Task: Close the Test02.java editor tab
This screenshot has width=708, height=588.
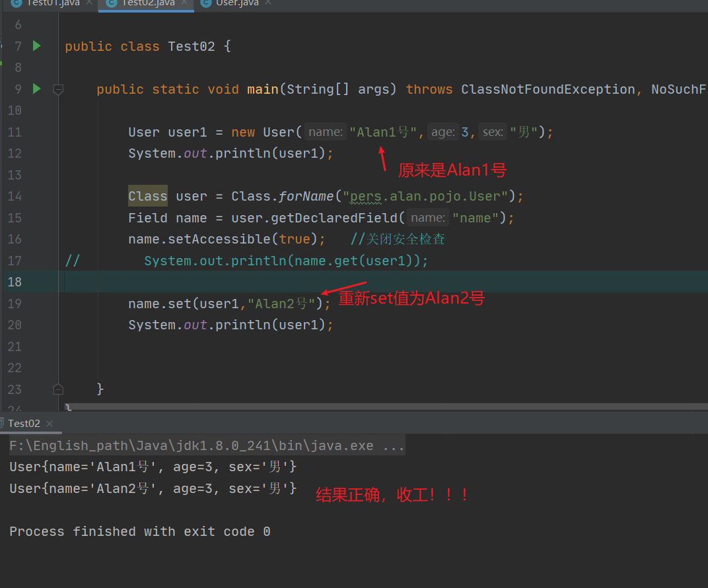Action: (184, 3)
